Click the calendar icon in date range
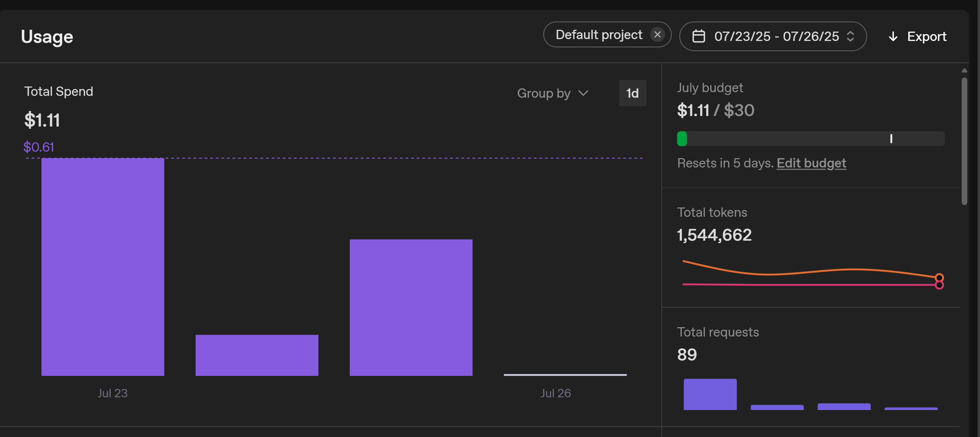Image resolution: width=980 pixels, height=437 pixels. 698,36
